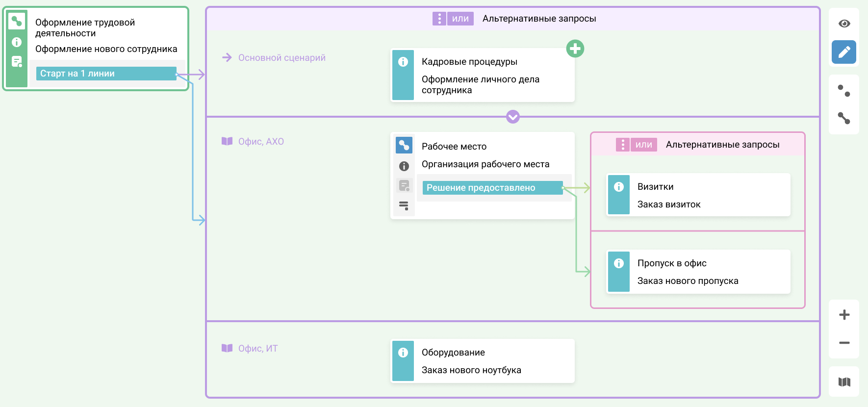Open the purple group's three-dot menu
The width and height of the screenshot is (868, 407).
[439, 19]
